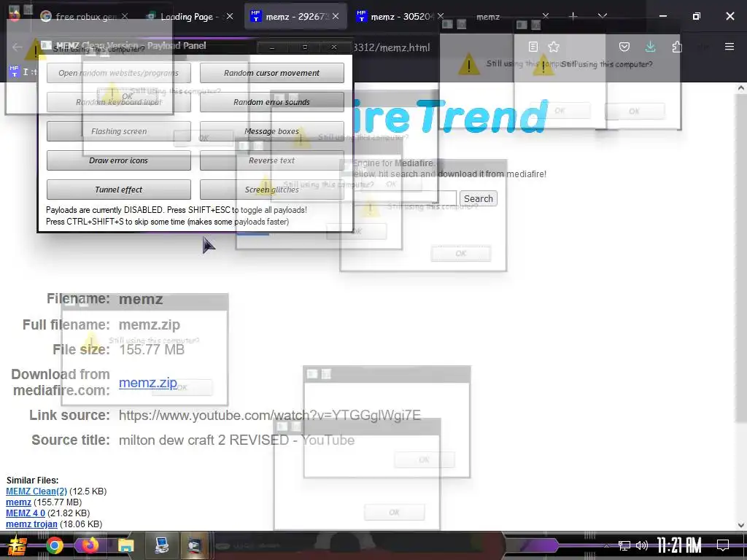Open memz.zip download link
The width and height of the screenshot is (747, 560).
(147, 382)
